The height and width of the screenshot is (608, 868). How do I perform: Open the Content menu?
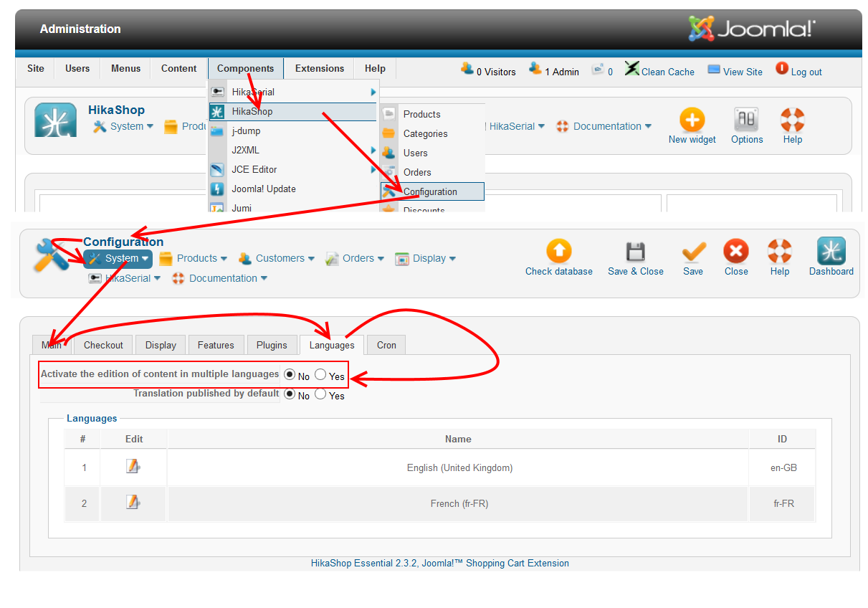pos(179,69)
